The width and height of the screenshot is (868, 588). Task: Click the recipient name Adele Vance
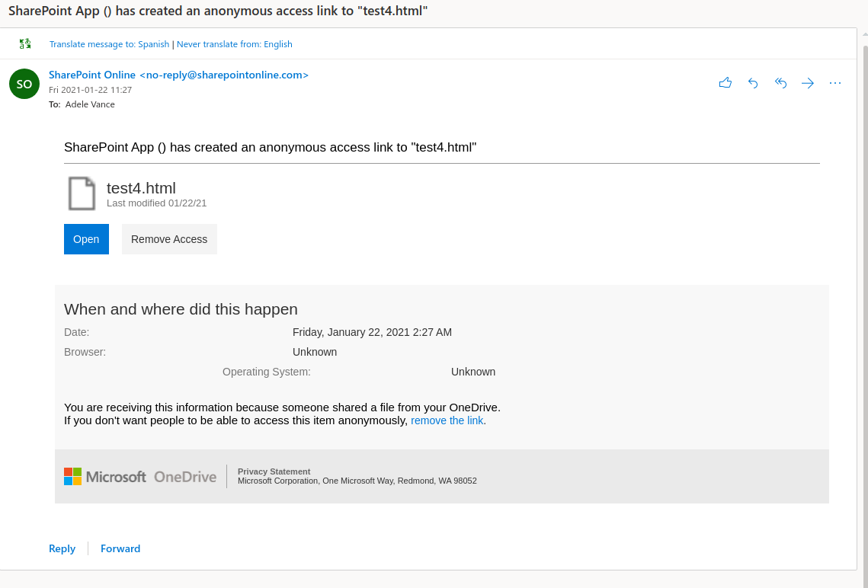(90, 104)
